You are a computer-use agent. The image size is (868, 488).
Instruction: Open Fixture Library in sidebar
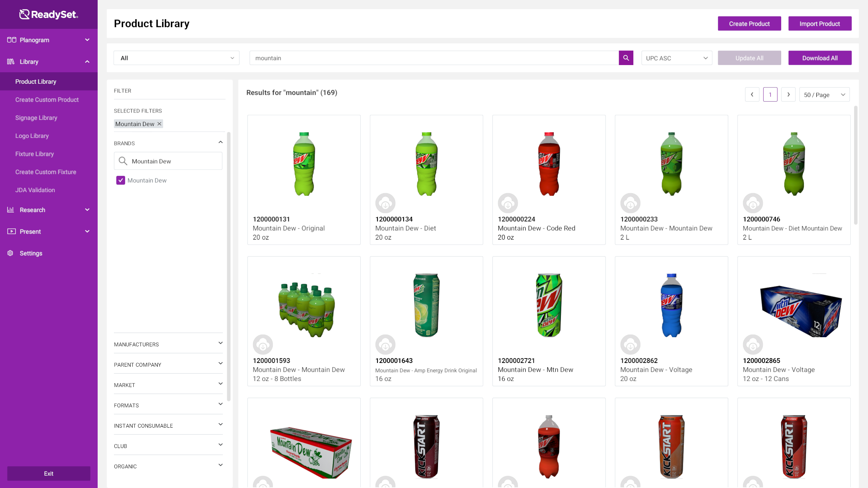click(34, 154)
